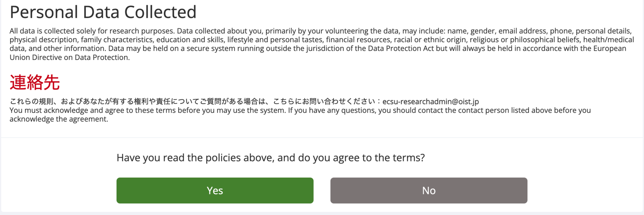Screen dimensions: 644x215
Task: Click the green Yes button
Action: tap(215, 191)
